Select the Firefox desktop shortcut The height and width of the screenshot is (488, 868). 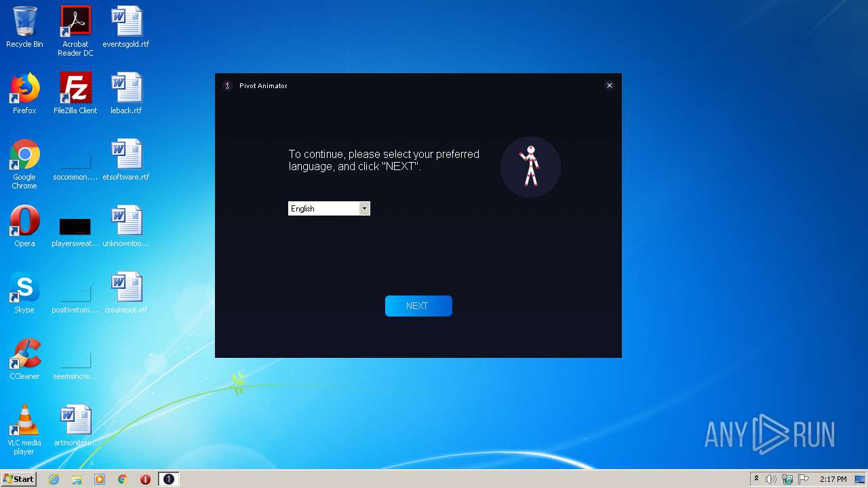(24, 94)
